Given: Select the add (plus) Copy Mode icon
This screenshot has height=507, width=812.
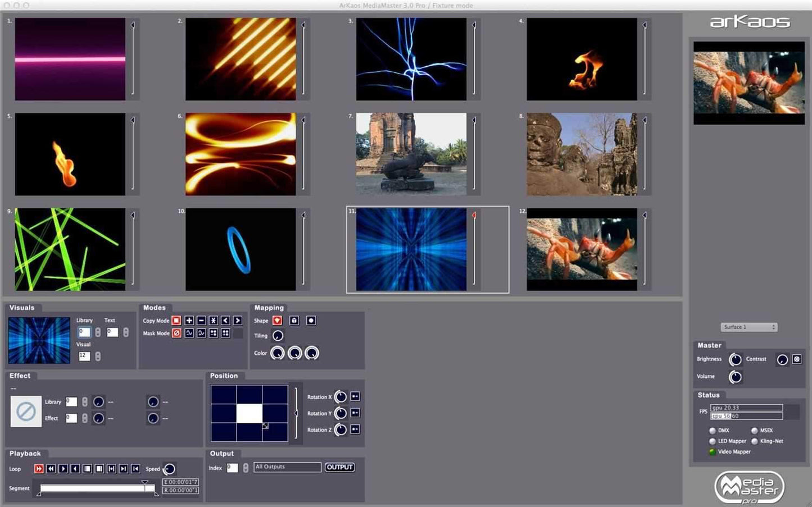Looking at the screenshot, I should (x=189, y=321).
